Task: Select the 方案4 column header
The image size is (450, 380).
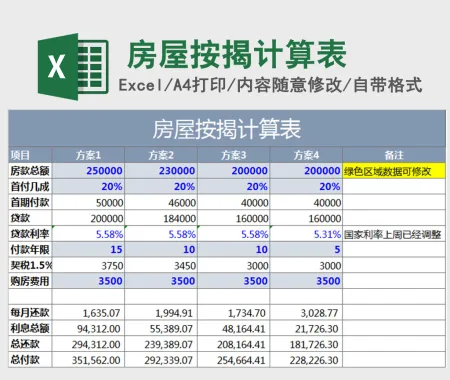Action: [306, 155]
